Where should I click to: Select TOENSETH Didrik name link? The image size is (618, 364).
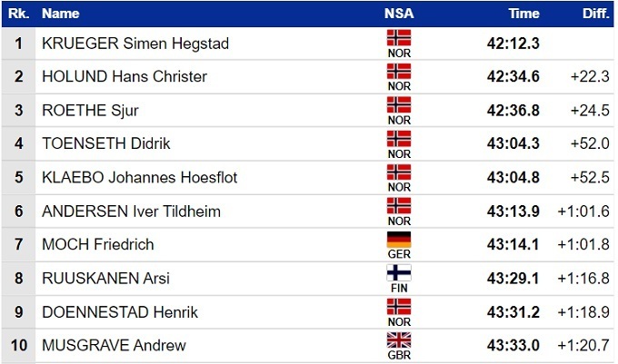(106, 144)
